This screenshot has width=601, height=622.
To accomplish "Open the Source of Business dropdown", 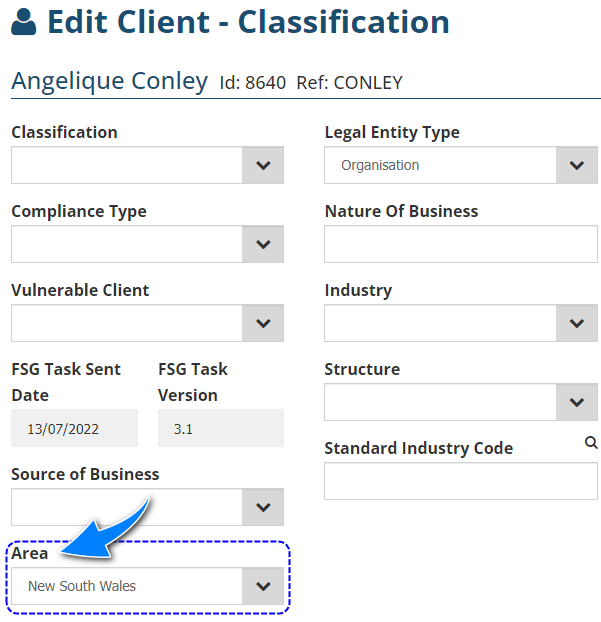I will pyautogui.click(x=147, y=507).
